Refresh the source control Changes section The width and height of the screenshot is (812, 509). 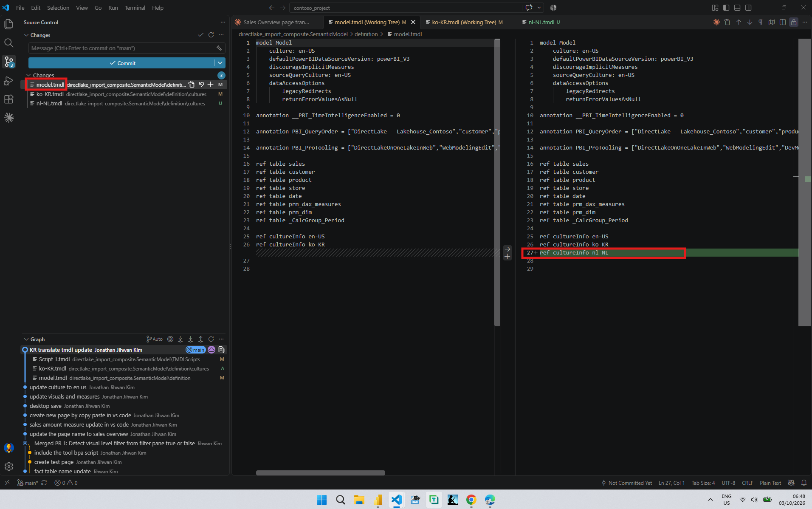[211, 35]
